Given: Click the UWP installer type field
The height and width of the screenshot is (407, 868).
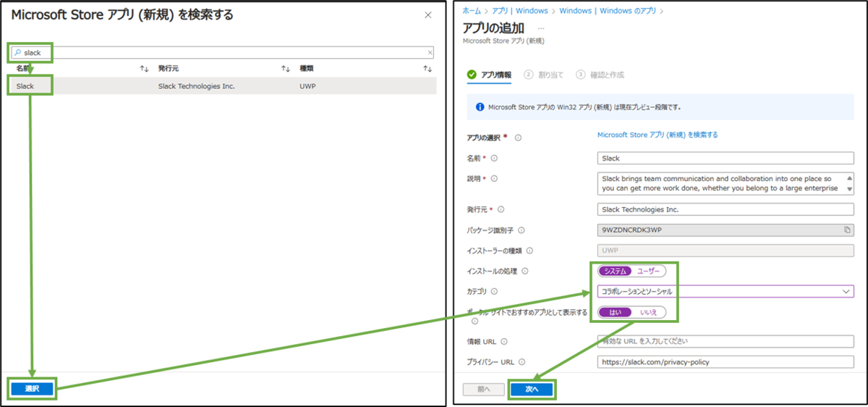Looking at the screenshot, I should (726, 251).
